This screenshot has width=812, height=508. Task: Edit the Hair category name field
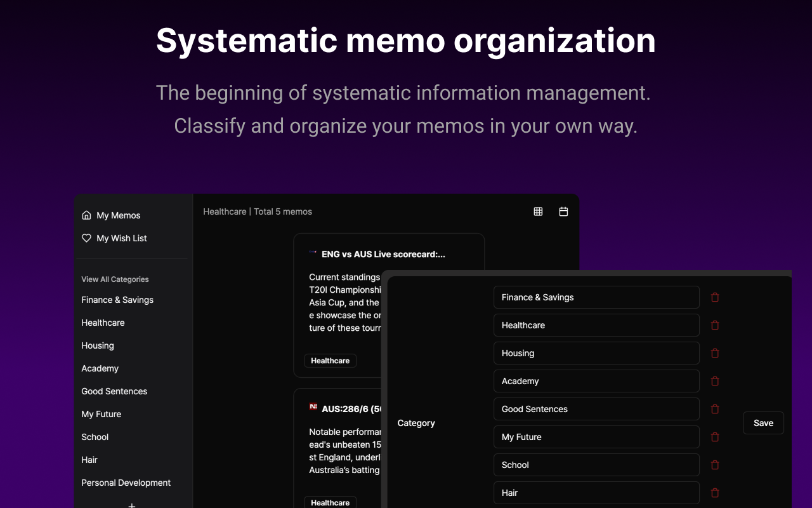pos(596,493)
